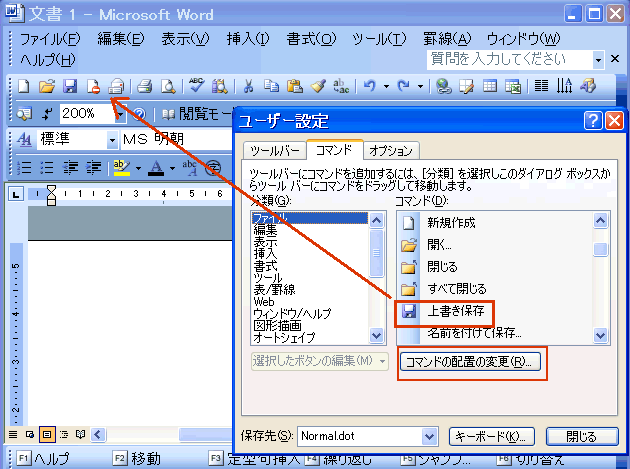Click the Styles and Formatting AA icon
Screen dimensions: 630x469
point(24,139)
